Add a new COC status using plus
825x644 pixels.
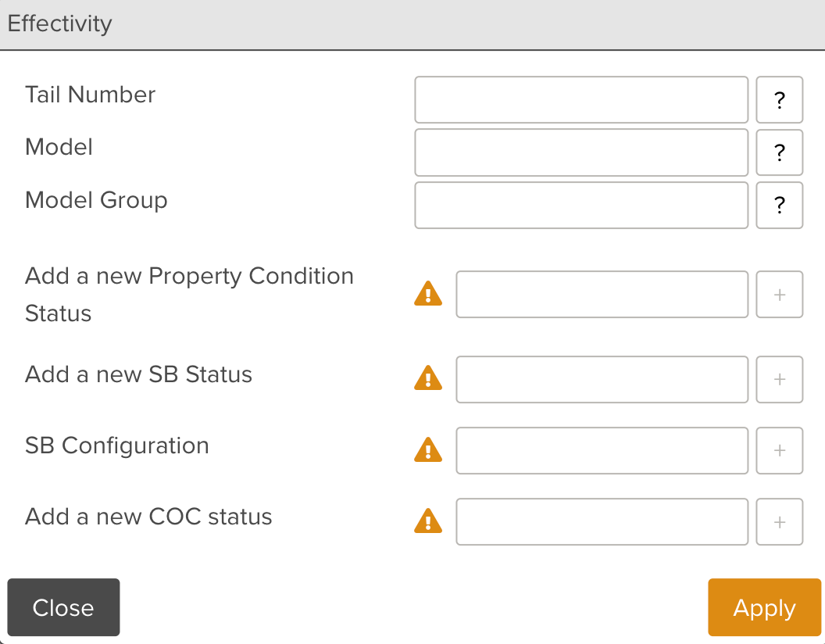pos(779,522)
